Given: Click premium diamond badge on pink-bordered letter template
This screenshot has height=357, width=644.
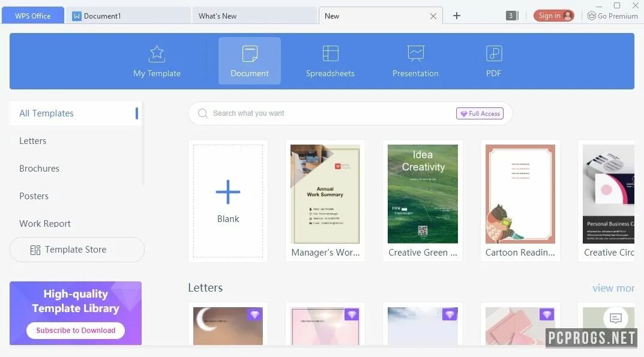Looking at the screenshot, I should (352, 314).
